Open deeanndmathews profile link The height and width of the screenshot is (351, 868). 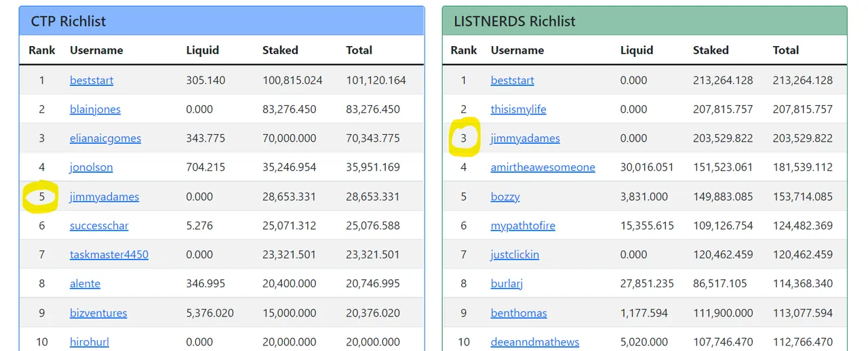534,342
